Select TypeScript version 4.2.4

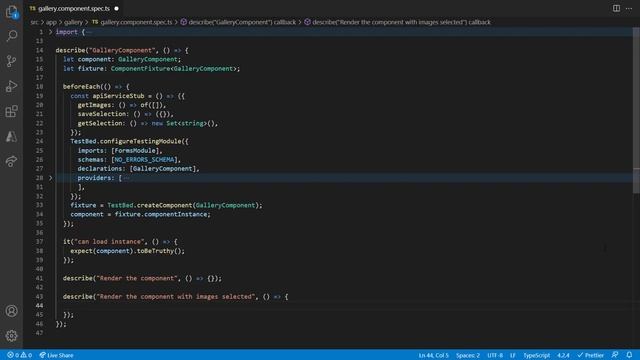point(563,355)
